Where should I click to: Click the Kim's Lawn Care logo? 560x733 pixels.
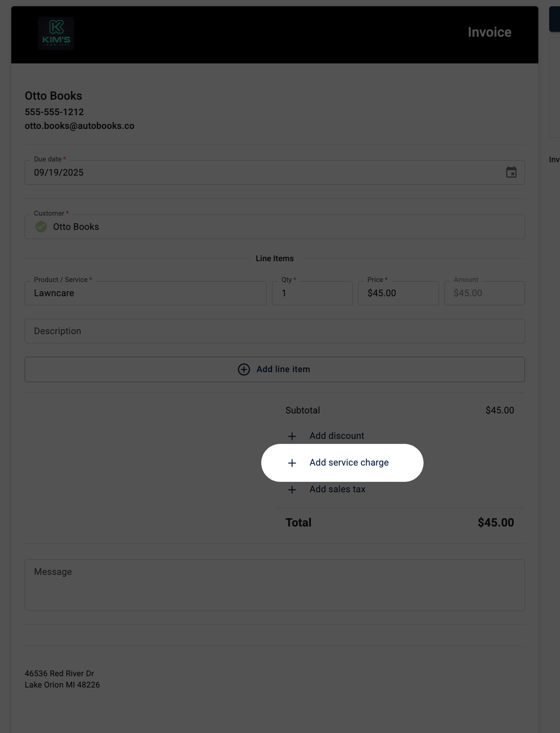tap(56, 33)
